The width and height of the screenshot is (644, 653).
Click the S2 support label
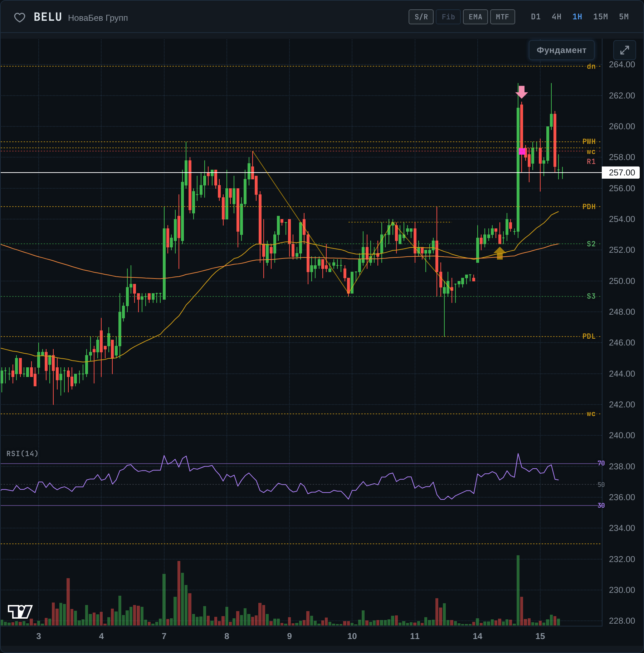[591, 244]
